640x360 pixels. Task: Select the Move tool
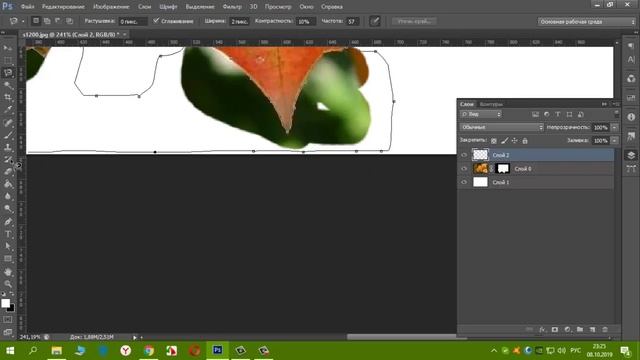(x=8, y=48)
